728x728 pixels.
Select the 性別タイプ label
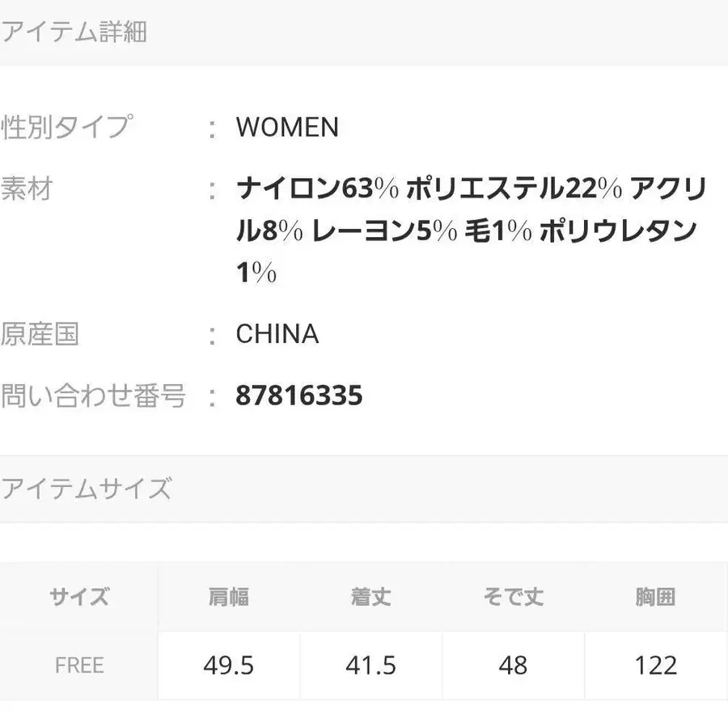pos(66,128)
